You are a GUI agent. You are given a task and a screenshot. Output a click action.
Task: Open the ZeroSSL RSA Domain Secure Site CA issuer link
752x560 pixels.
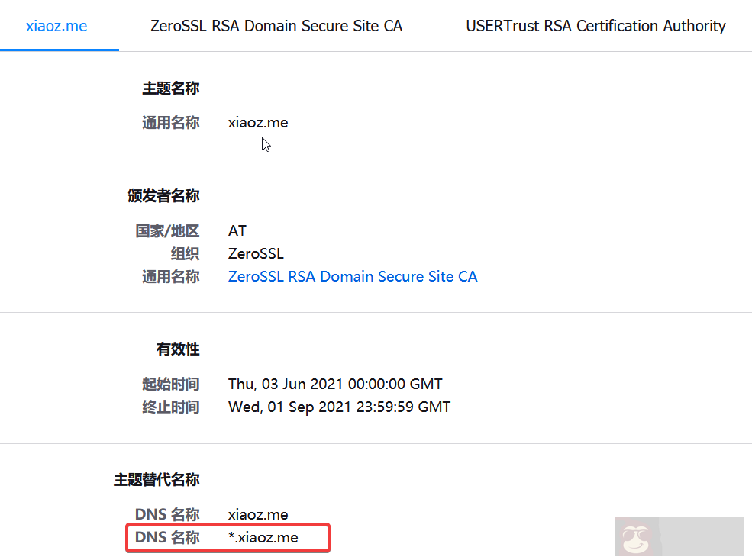tap(353, 277)
